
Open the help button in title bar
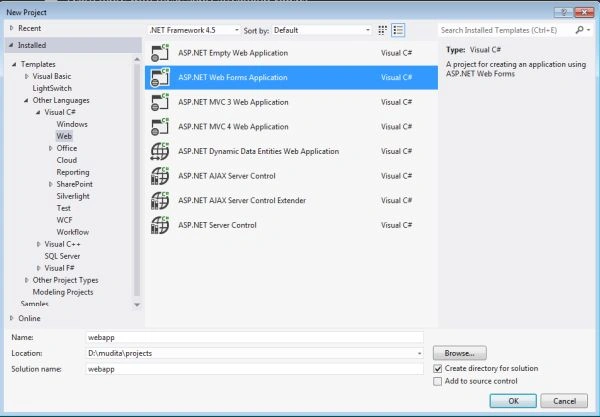[564, 12]
